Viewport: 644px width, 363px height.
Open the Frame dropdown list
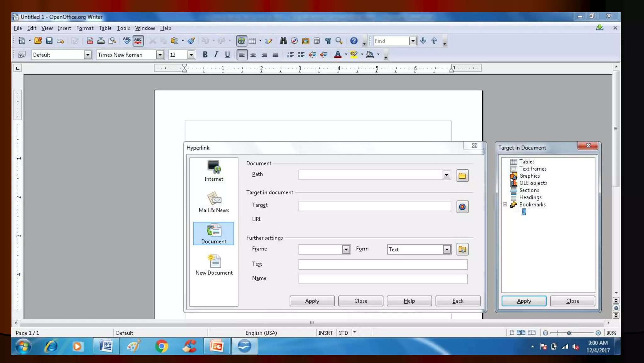[x=346, y=250]
